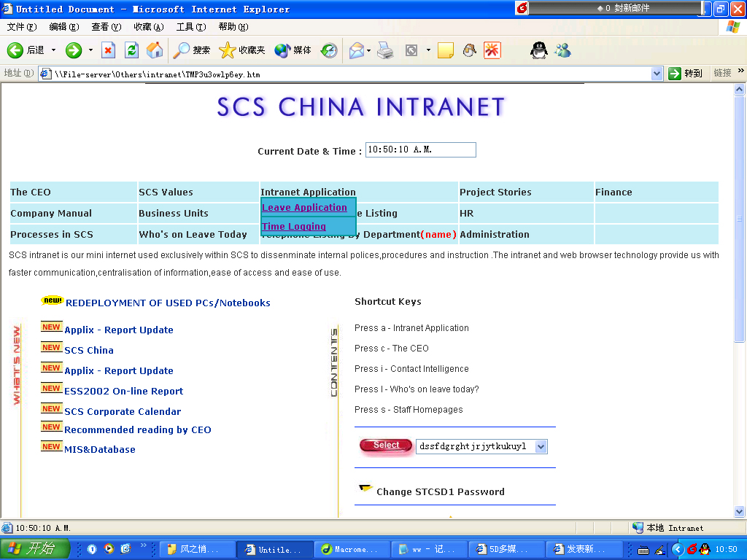Image resolution: width=747 pixels, height=560 pixels.
Task: Go to the Home page icon
Action: (x=155, y=50)
